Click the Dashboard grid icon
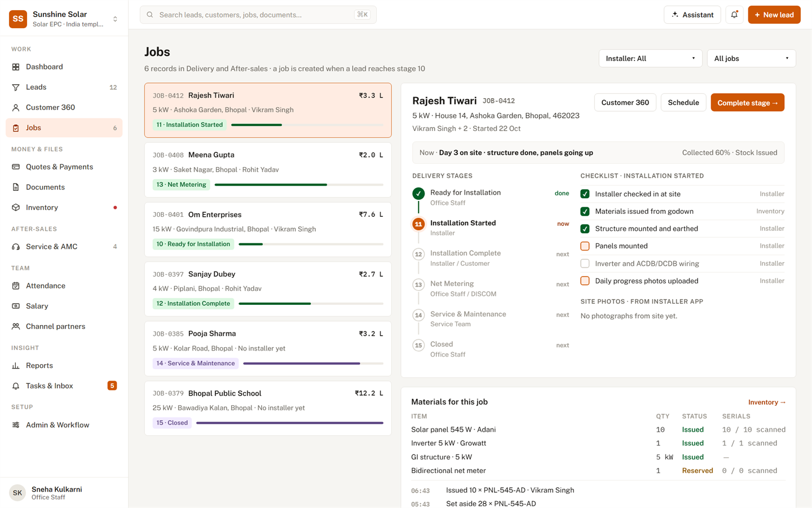This screenshot has height=508, width=812. point(16,67)
